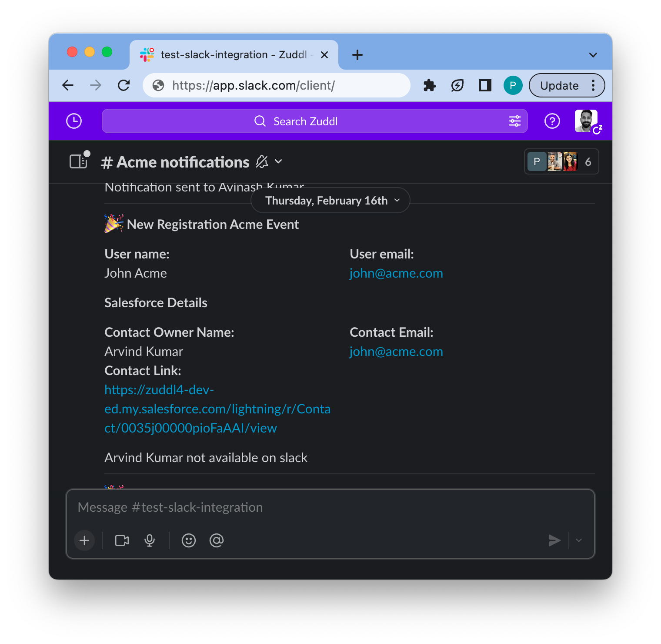Close the test-slack-integration tab
The height and width of the screenshot is (644, 661).
click(324, 55)
